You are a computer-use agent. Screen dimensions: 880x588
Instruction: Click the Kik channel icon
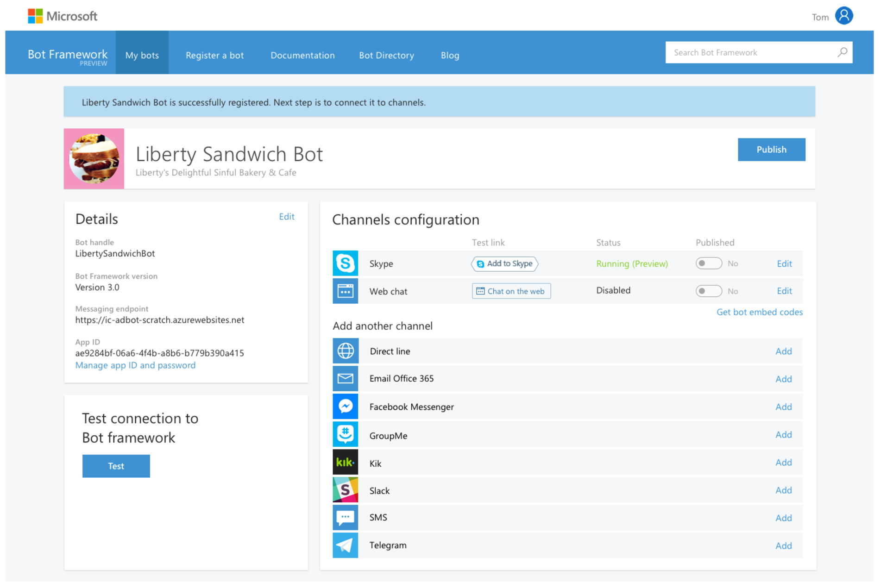coord(345,462)
